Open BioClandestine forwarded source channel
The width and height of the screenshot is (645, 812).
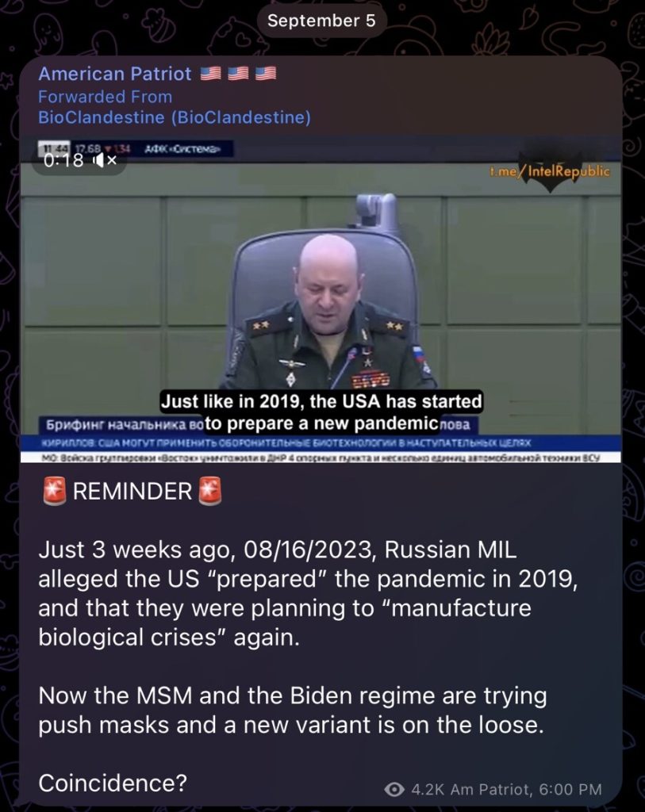(x=175, y=117)
